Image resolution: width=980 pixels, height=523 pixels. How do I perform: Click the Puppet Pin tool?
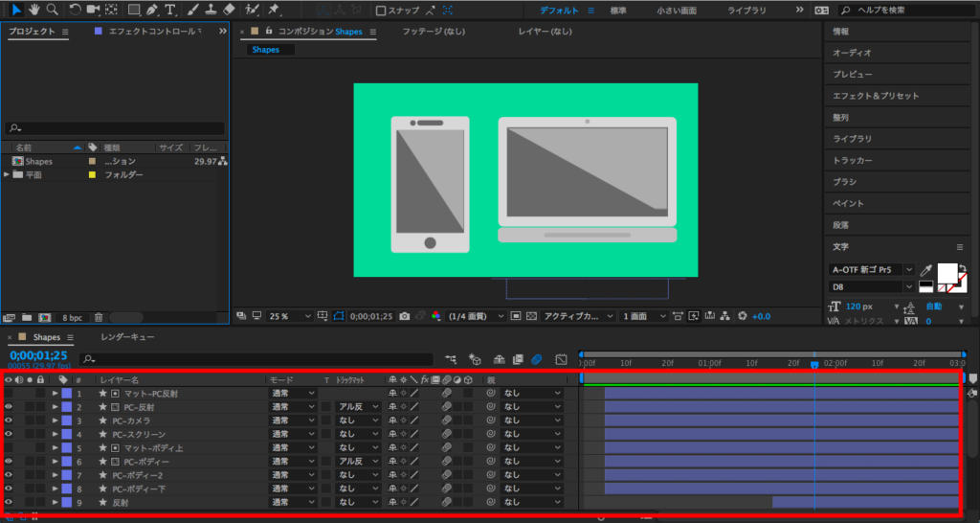tap(275, 10)
